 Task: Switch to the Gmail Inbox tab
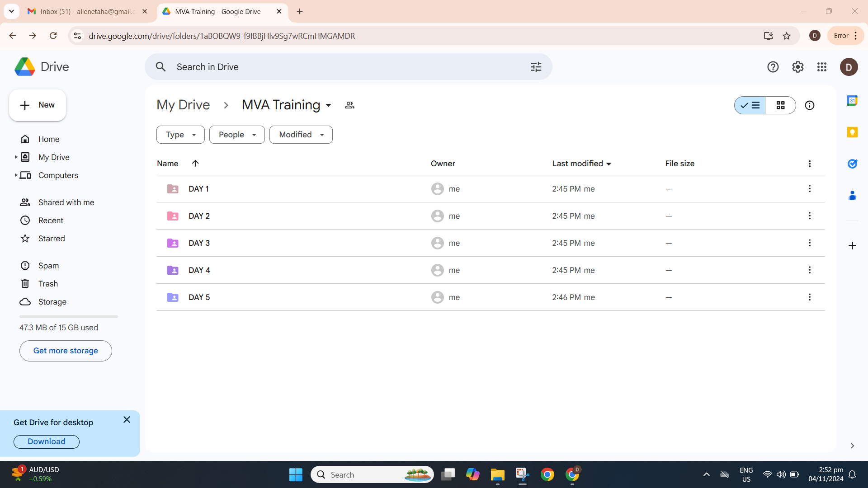coord(87,12)
